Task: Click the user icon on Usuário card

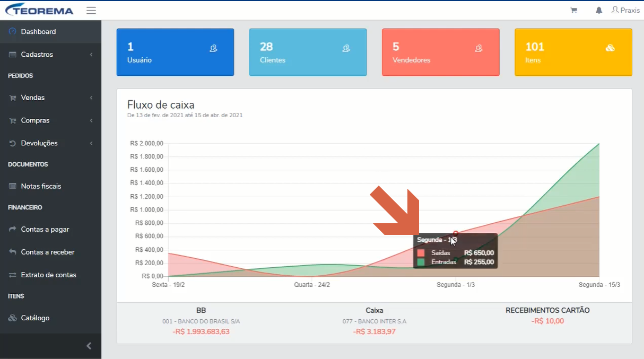Action: 213,48
